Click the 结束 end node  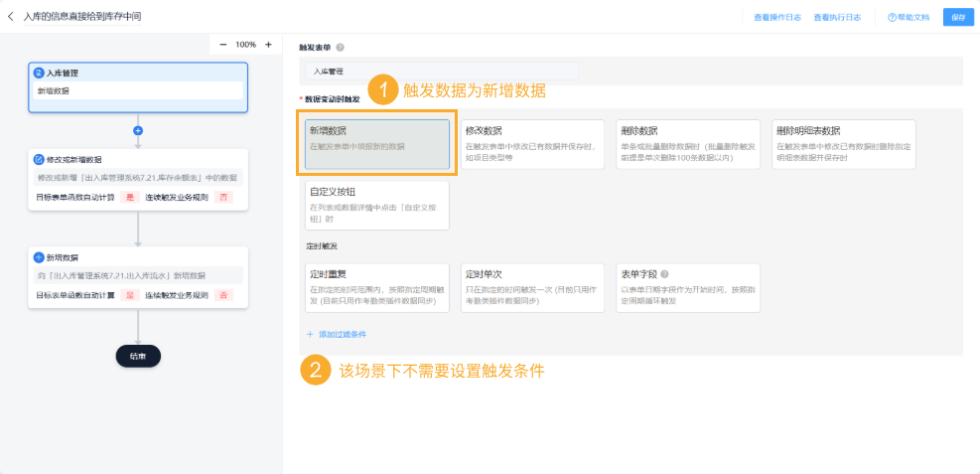138,356
